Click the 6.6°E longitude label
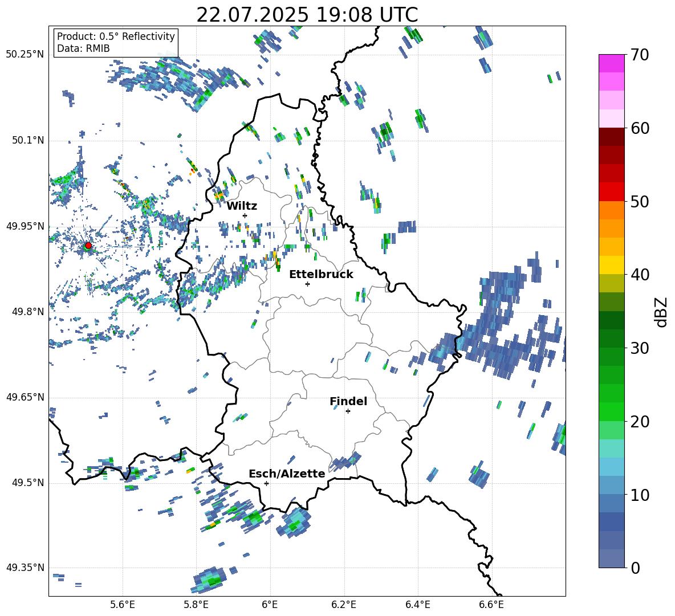 [491, 605]
